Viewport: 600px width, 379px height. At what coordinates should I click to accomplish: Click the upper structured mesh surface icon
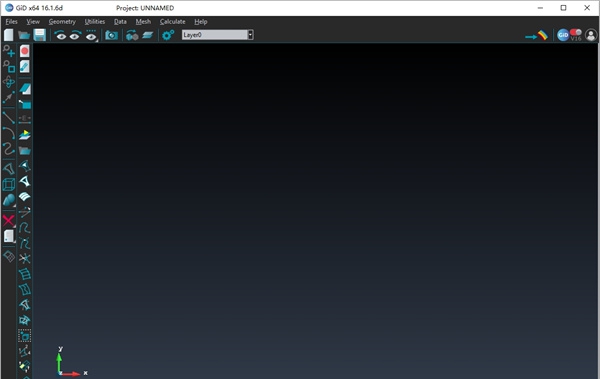[24, 274]
